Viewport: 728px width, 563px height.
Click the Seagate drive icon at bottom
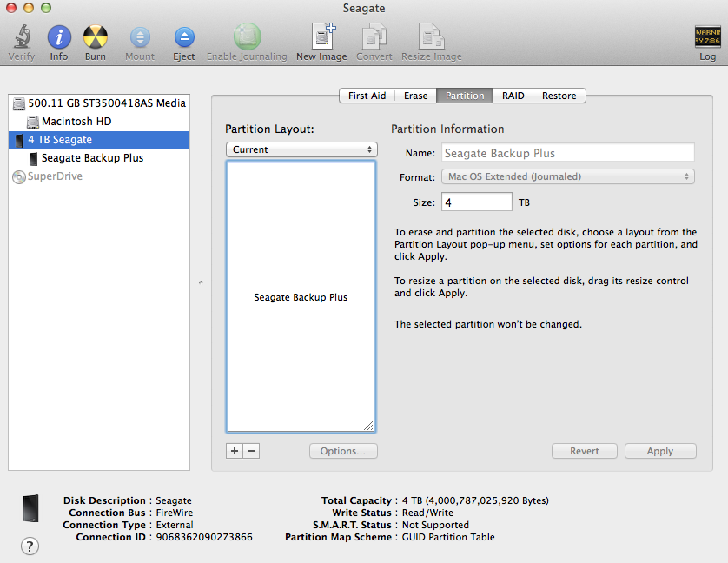coord(30,508)
